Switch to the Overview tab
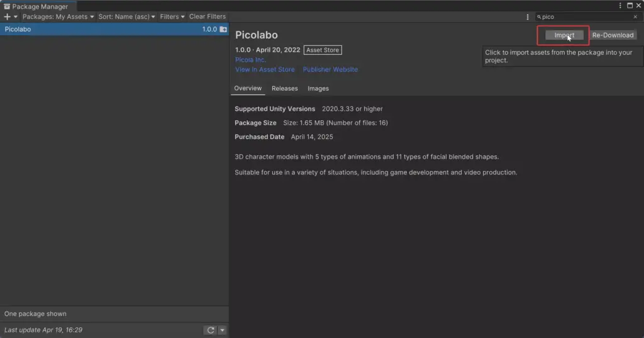This screenshot has width=644, height=338. [x=248, y=88]
